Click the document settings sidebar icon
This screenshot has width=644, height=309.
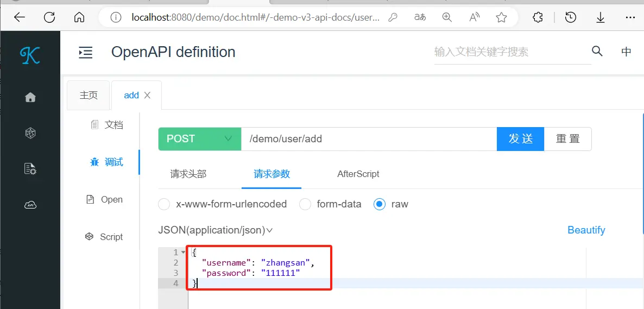(x=30, y=169)
